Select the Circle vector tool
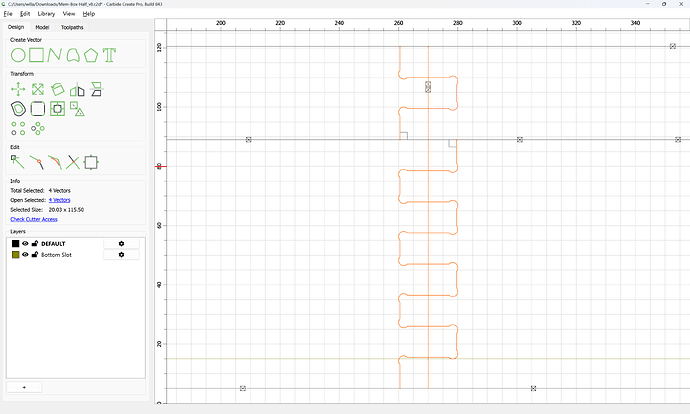 (x=18, y=55)
